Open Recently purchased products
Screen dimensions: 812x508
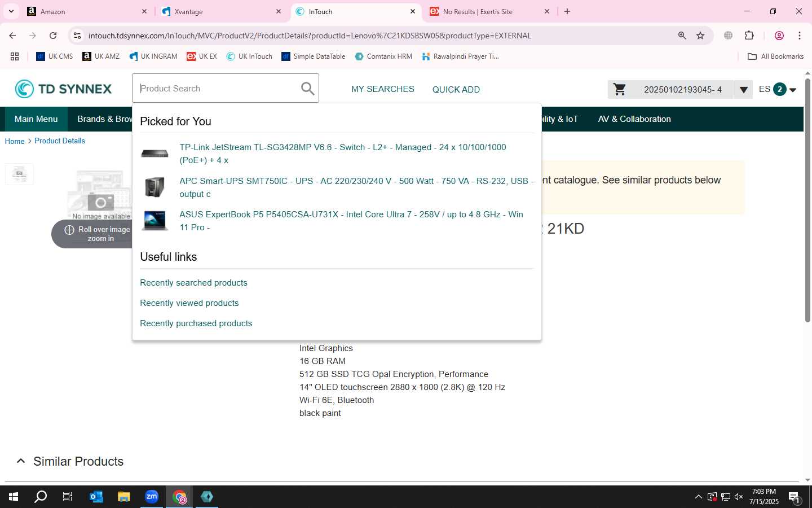coord(196,323)
